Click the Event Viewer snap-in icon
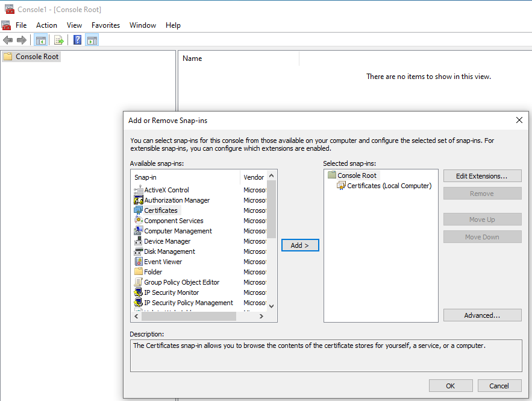 coord(138,262)
